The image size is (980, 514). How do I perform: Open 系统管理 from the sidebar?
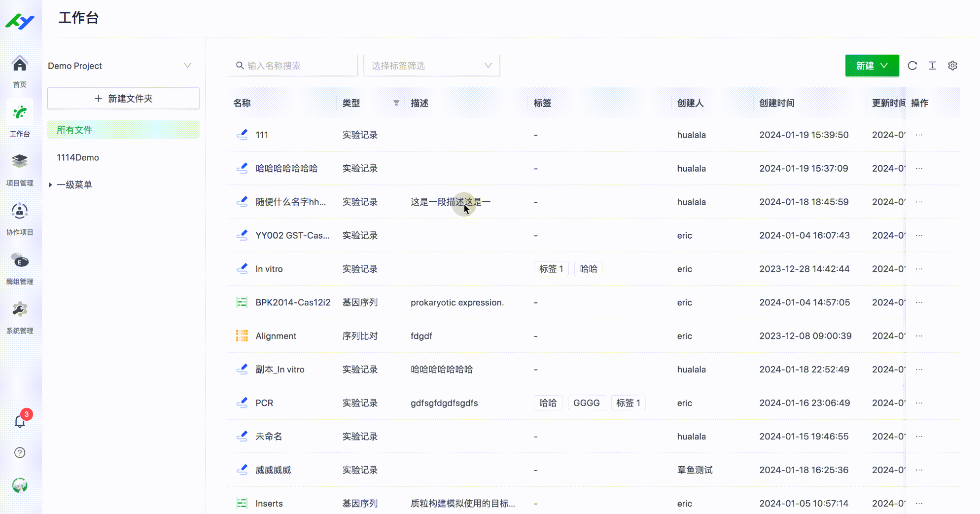coord(19,316)
